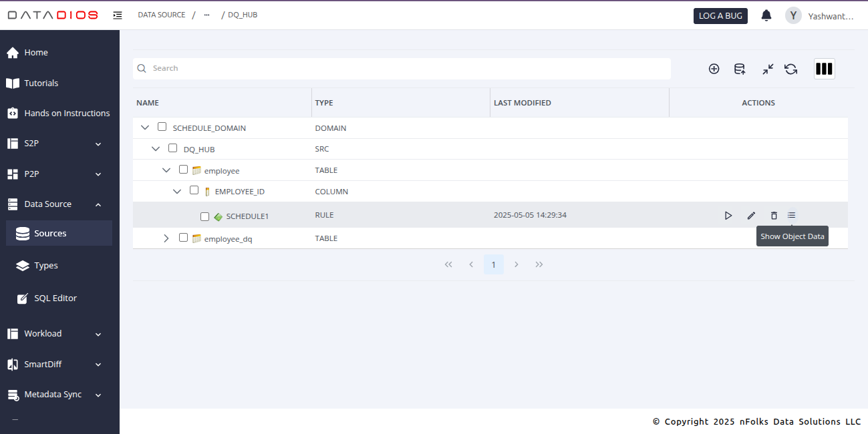Open SQL Editor from the sidebar
Screen dimensions: 868x434
[x=55, y=298]
